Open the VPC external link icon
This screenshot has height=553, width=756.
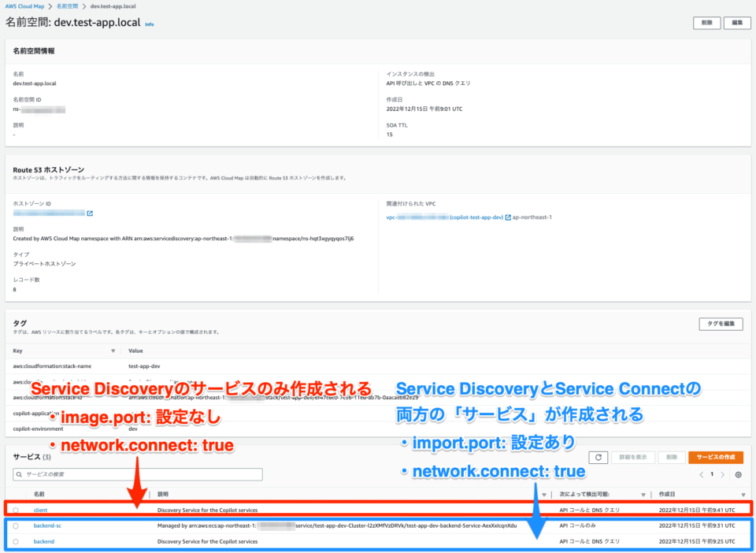tap(508, 217)
